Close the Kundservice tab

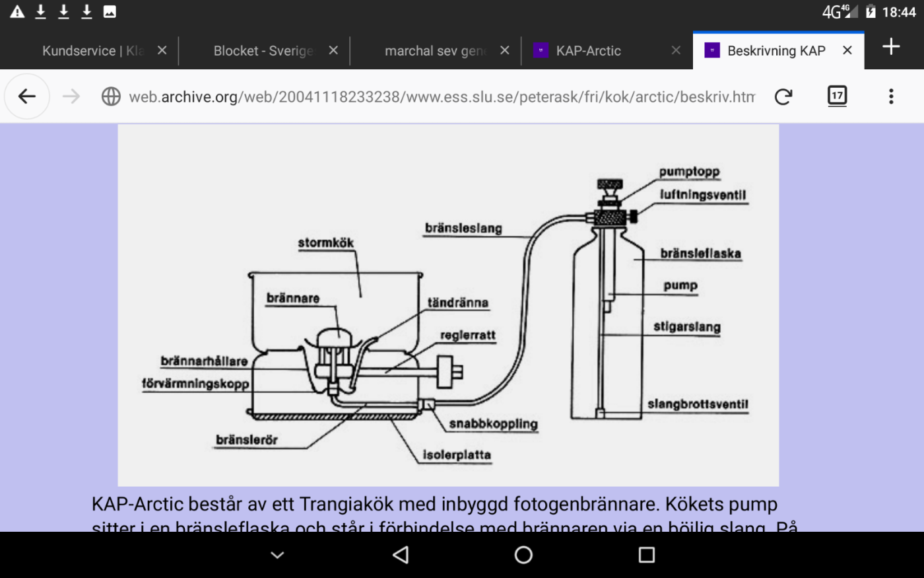[162, 50]
